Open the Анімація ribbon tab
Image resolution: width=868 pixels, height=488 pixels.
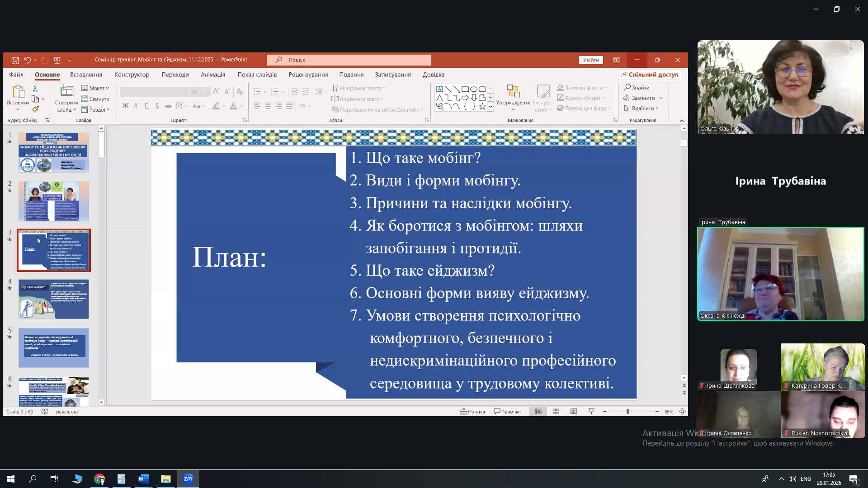point(213,75)
